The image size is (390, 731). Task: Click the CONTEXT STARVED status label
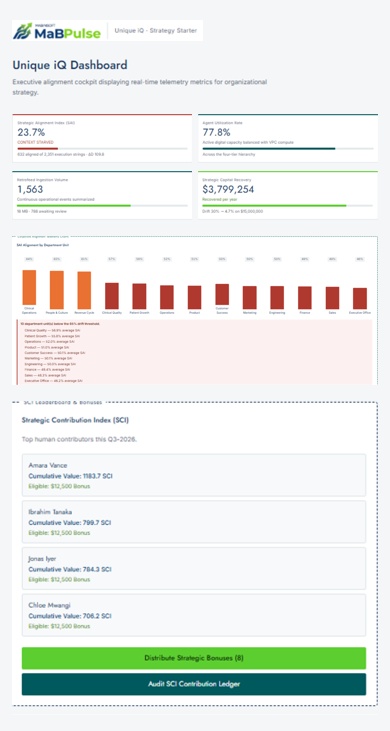pos(35,142)
